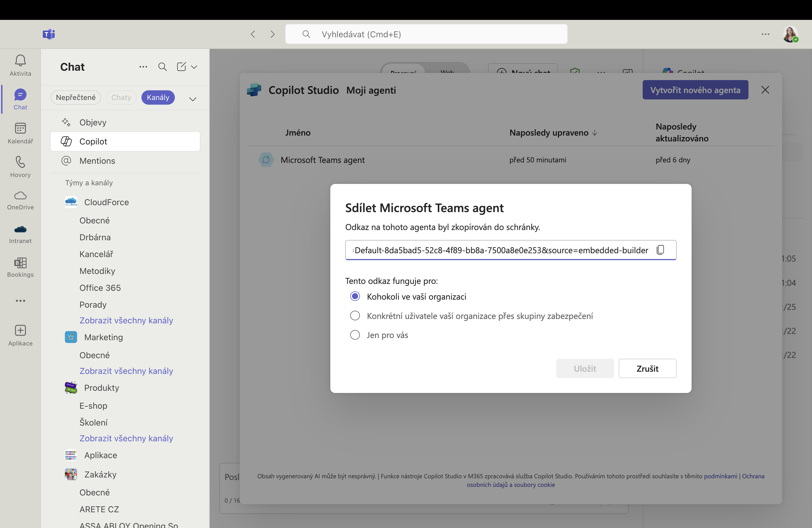The image size is (812, 528).
Task: Open the profile avatar menu
Action: [x=790, y=34]
